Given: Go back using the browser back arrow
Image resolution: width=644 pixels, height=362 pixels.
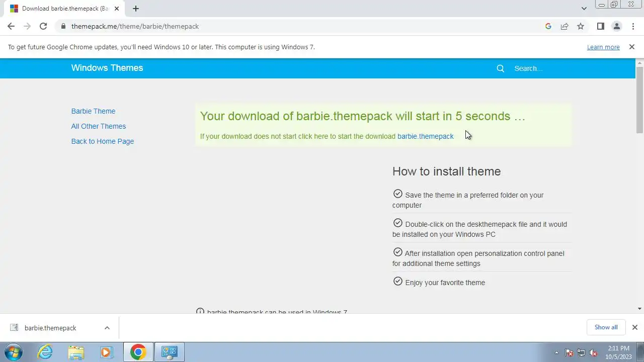Looking at the screenshot, I should 11,26.
